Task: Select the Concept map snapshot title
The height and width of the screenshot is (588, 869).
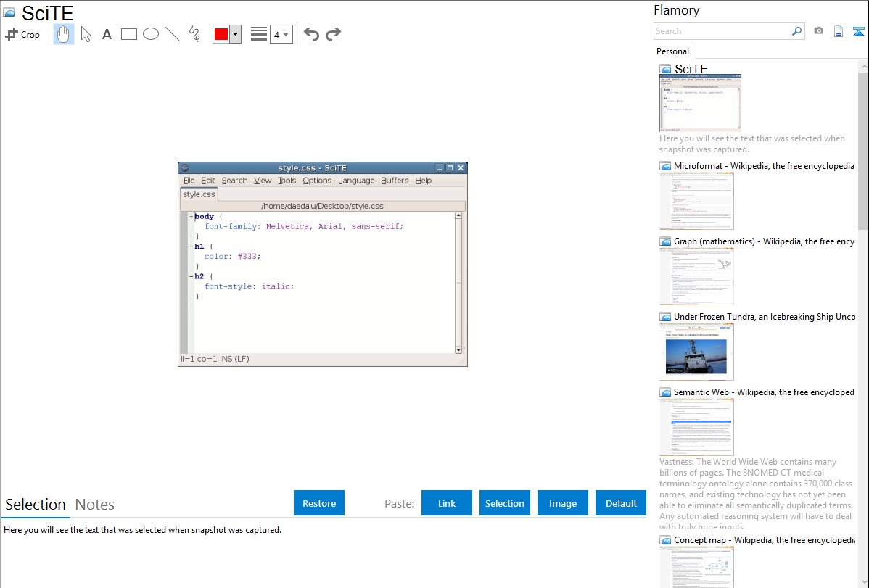Action: tap(765, 539)
